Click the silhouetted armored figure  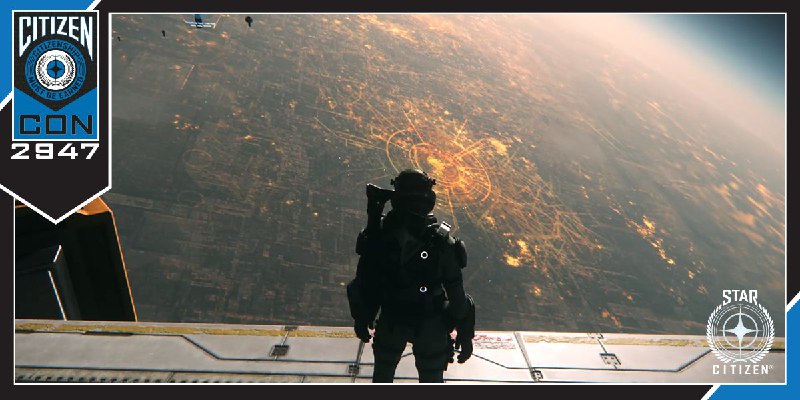coord(411,276)
